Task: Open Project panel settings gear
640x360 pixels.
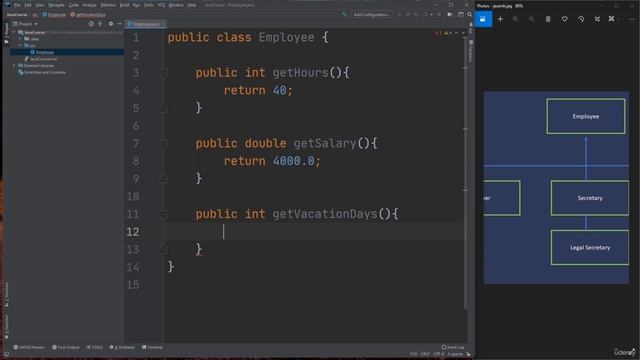Action: tap(111, 24)
